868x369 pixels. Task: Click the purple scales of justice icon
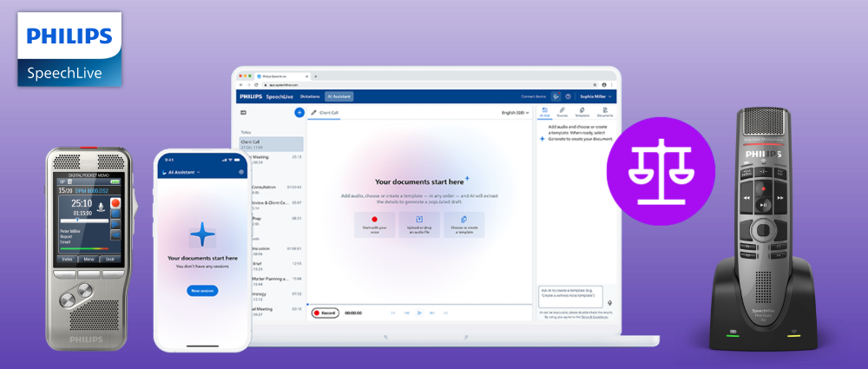pyautogui.click(x=661, y=171)
